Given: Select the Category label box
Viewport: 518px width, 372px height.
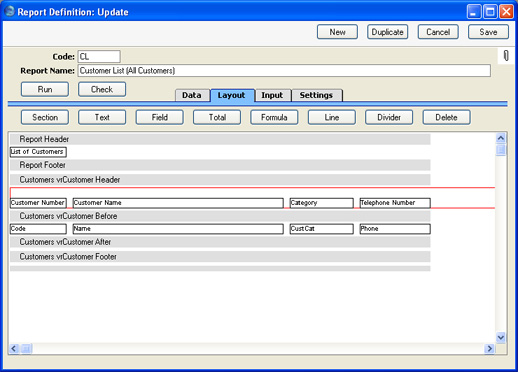Looking at the screenshot, I should point(322,203).
